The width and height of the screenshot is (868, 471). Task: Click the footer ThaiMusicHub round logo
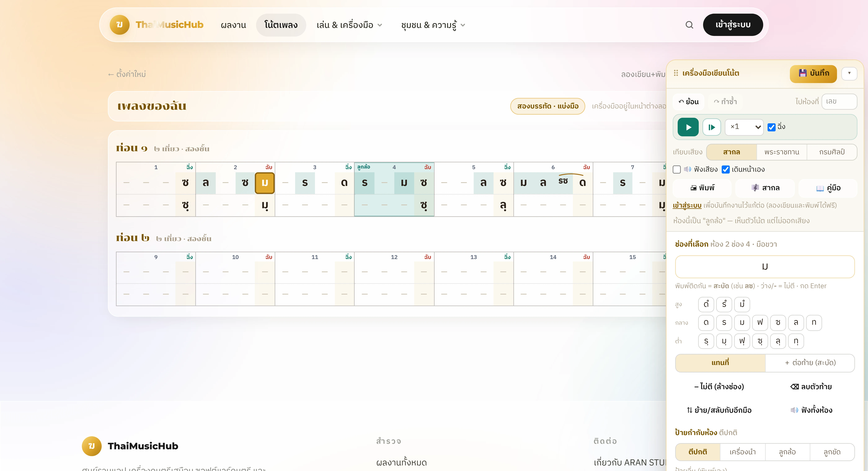pyautogui.click(x=92, y=446)
